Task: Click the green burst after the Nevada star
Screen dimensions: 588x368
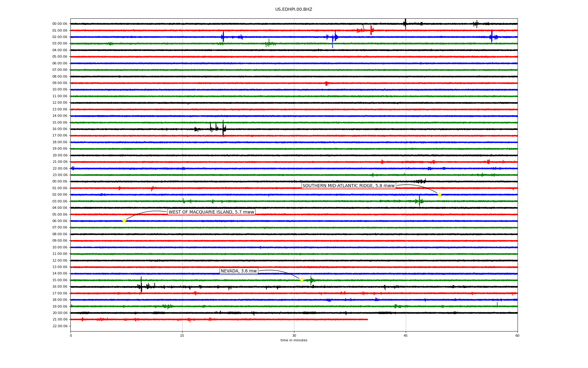Action: coord(311,280)
